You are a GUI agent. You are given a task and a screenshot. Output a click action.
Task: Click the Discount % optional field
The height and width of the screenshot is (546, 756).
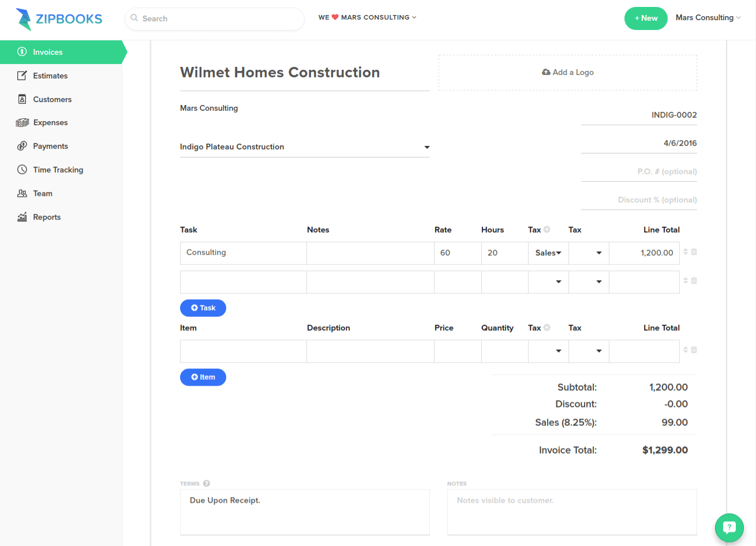click(639, 200)
